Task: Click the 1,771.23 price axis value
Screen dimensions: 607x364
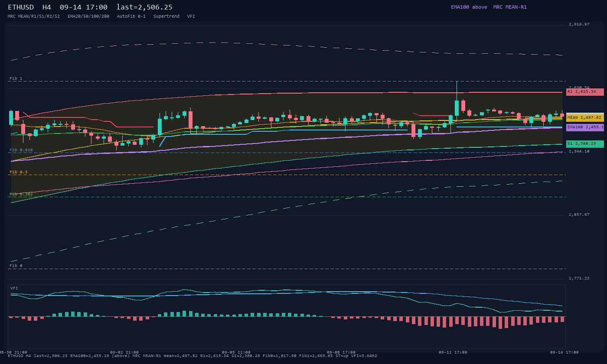Action: [579, 278]
